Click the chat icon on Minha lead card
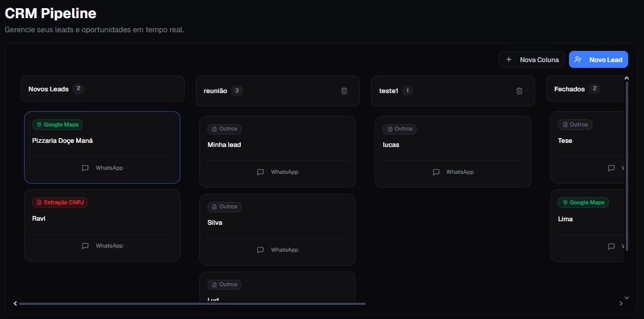The width and height of the screenshot is (644, 319). [x=261, y=172]
